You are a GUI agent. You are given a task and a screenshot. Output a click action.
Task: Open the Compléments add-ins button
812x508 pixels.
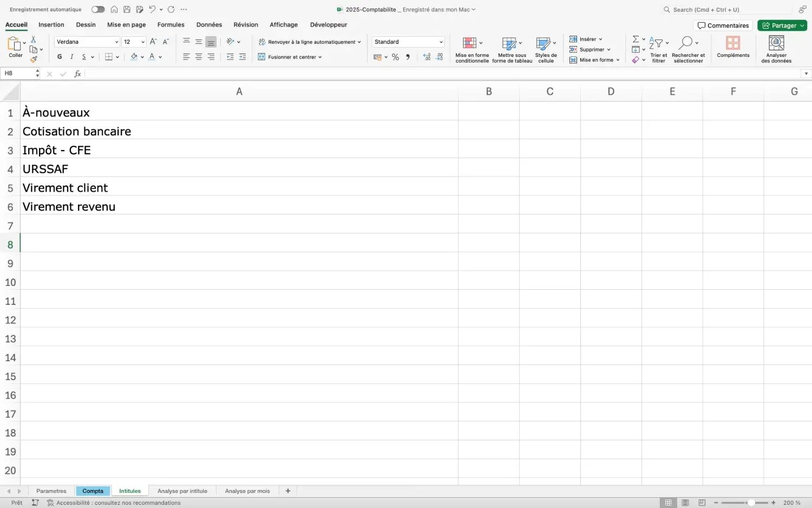[733, 47]
